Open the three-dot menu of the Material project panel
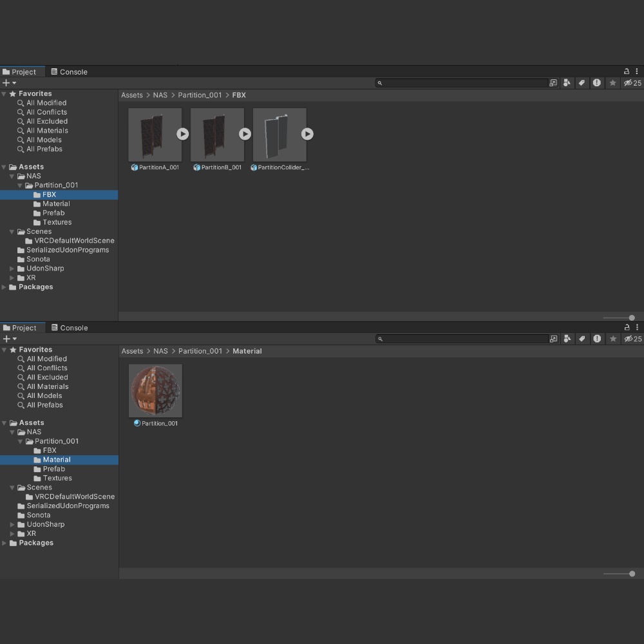Image resolution: width=644 pixels, height=644 pixels. tap(637, 327)
